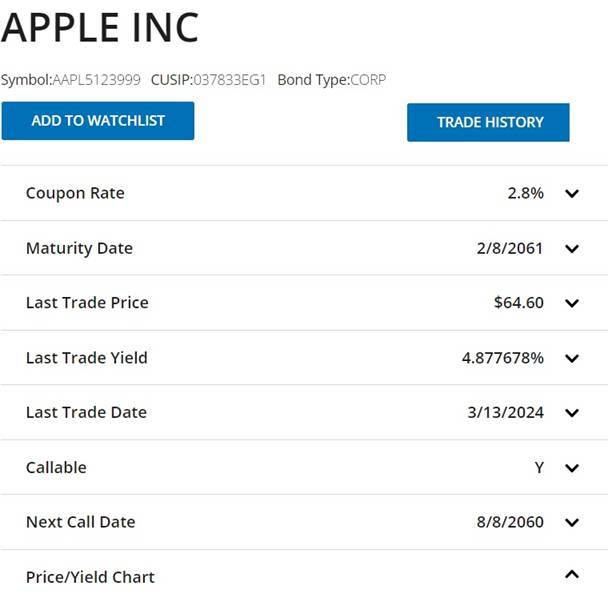Click the 4.877678% yield value
This screenshot has width=608, height=594.
click(x=503, y=358)
